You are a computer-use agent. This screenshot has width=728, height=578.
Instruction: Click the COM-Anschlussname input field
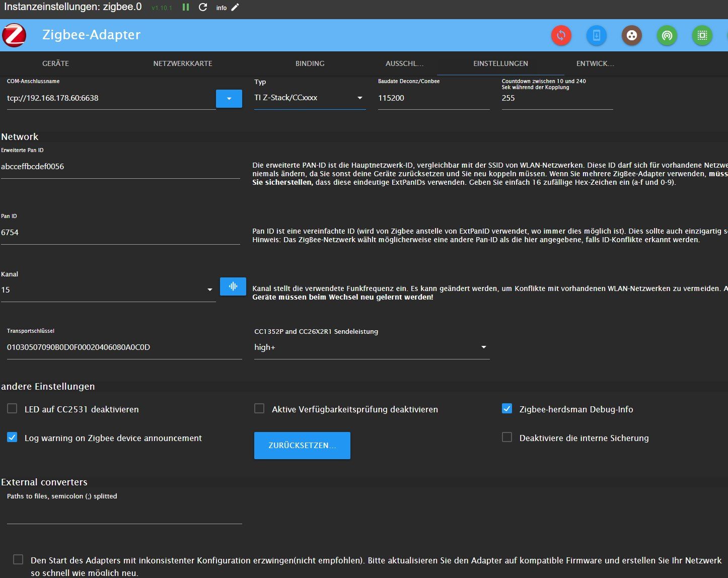[x=111, y=98]
